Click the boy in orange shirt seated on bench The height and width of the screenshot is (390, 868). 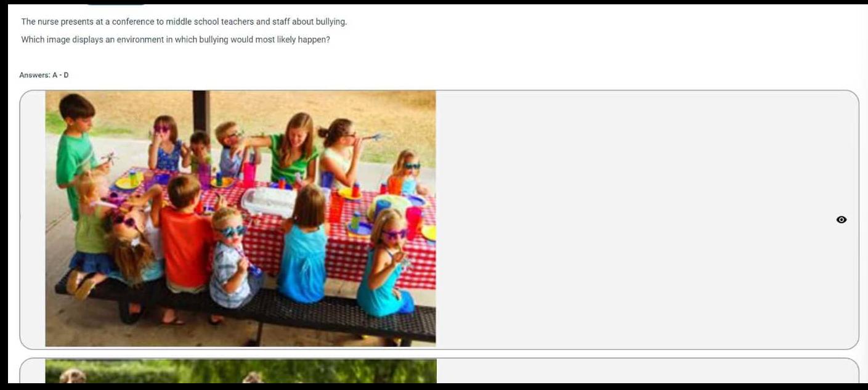(x=185, y=240)
